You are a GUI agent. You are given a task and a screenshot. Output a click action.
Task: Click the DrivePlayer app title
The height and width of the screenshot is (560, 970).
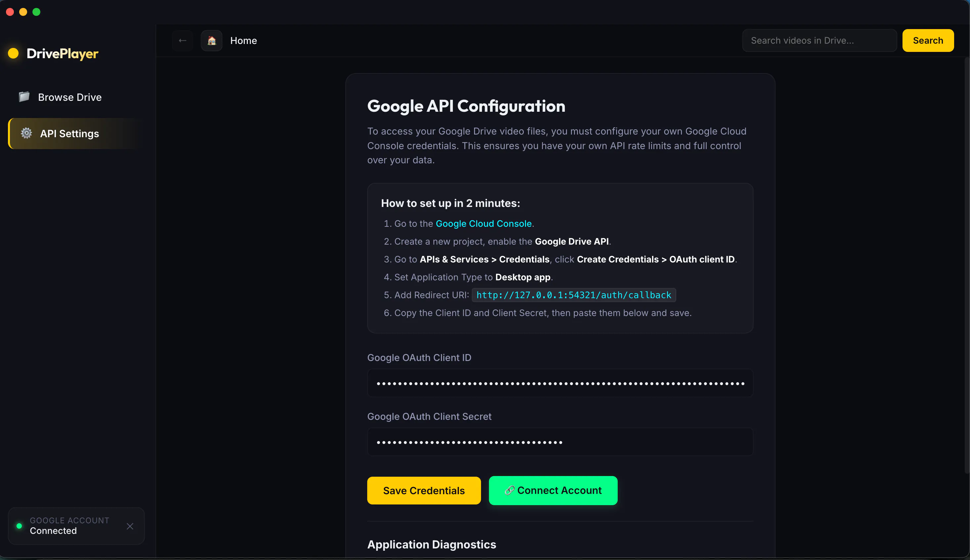tap(62, 54)
